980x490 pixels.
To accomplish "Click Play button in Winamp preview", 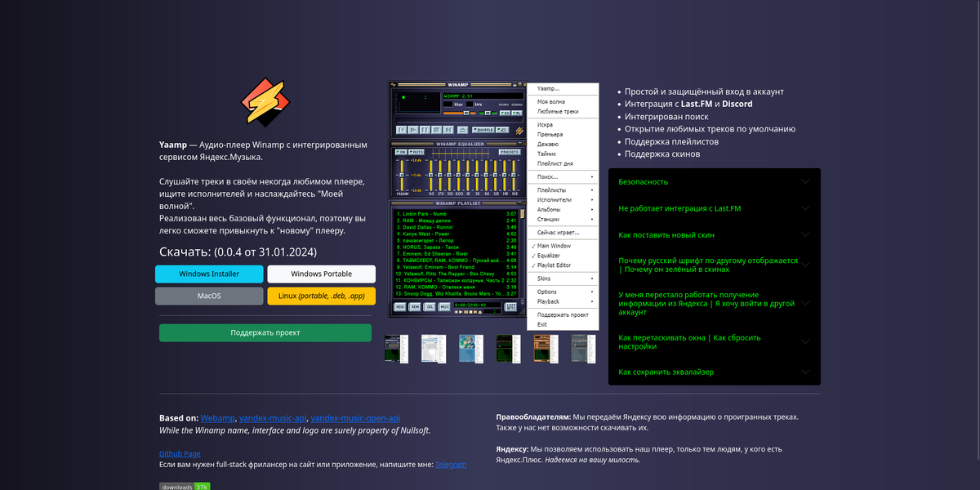I will [x=413, y=130].
